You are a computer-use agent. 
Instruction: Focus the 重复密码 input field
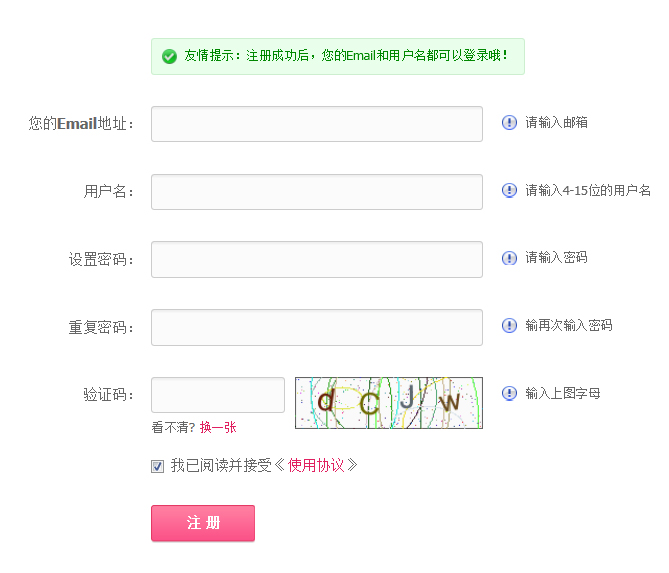tap(316, 327)
